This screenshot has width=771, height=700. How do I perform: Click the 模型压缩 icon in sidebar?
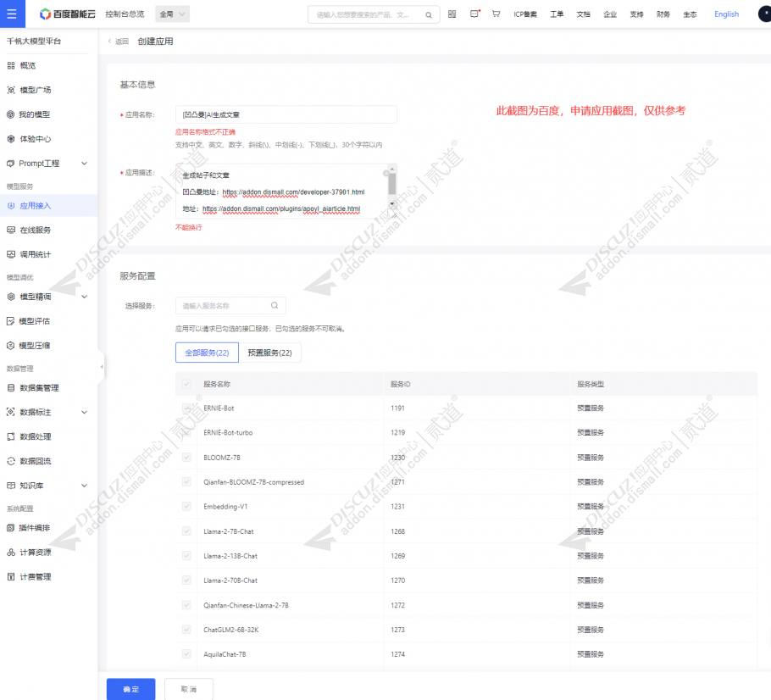10,346
